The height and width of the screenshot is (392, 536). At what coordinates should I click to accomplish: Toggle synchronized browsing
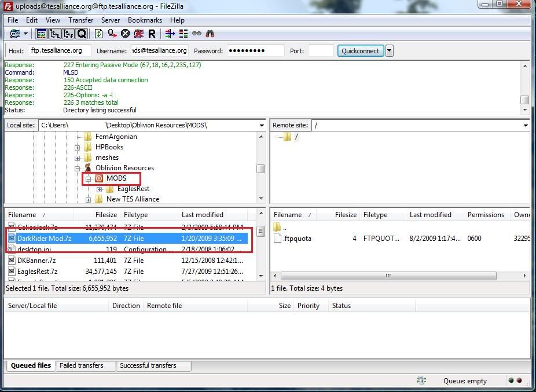pyautogui.click(x=197, y=34)
